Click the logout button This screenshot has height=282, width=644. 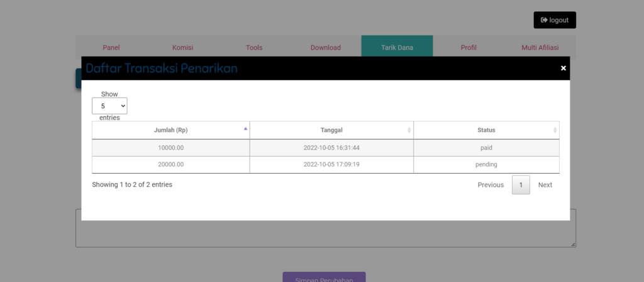(x=555, y=20)
